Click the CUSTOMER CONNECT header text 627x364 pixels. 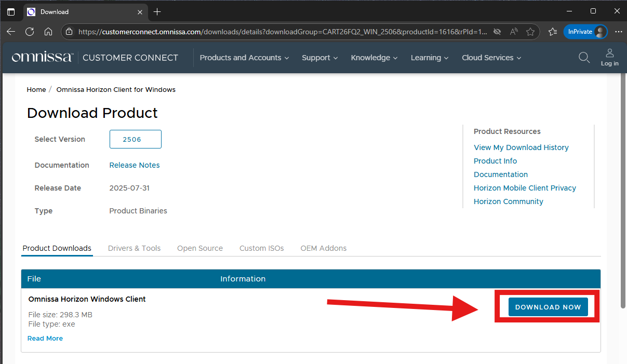coord(130,58)
